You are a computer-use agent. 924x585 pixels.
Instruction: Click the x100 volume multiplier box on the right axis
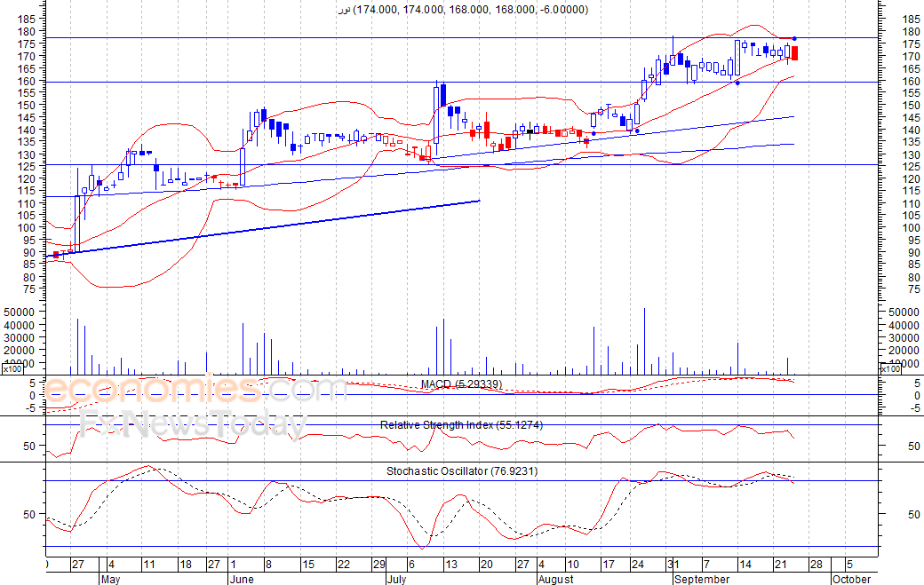point(890,369)
